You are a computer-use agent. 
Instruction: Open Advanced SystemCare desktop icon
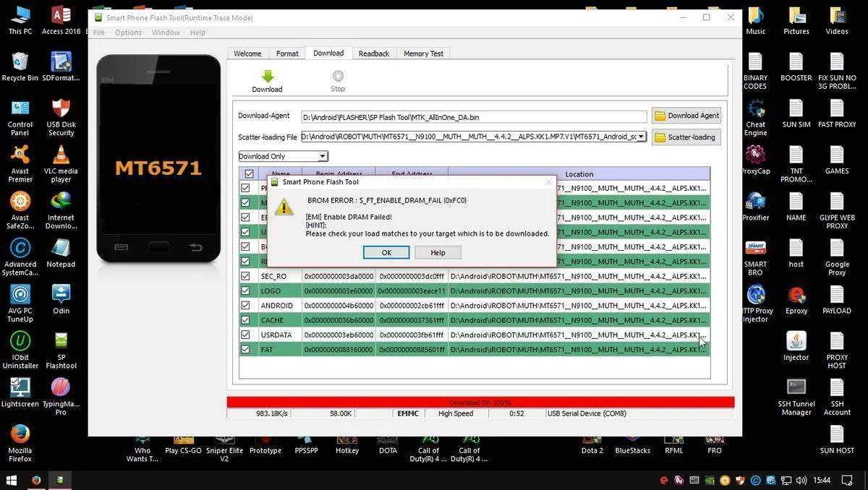coord(20,258)
